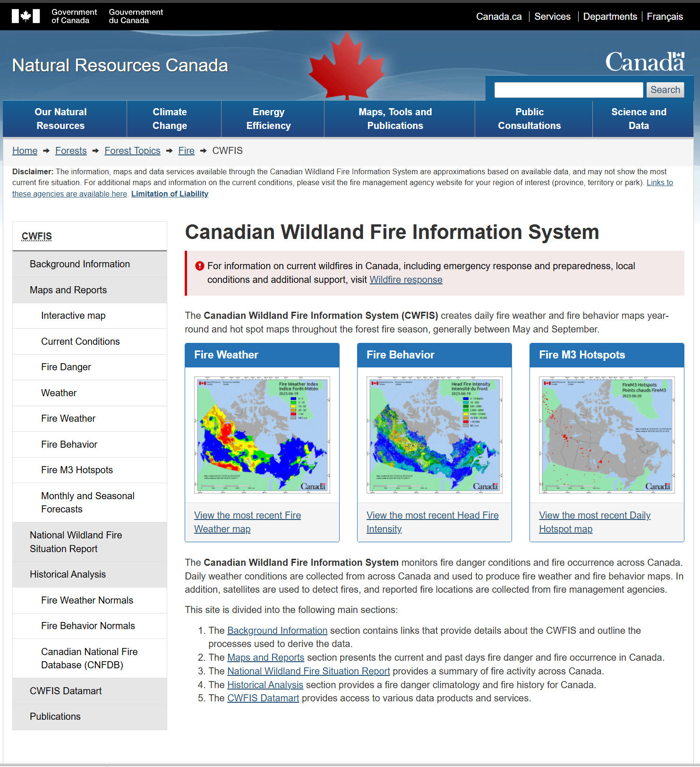Open Publications in sidebar
The height and width of the screenshot is (767, 700).
tap(90, 716)
